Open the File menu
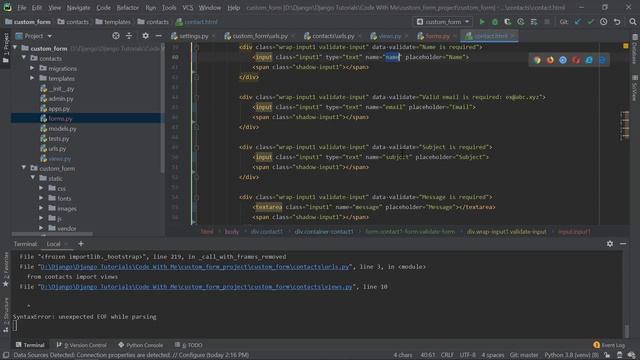The image size is (640, 360). (x=22, y=7)
